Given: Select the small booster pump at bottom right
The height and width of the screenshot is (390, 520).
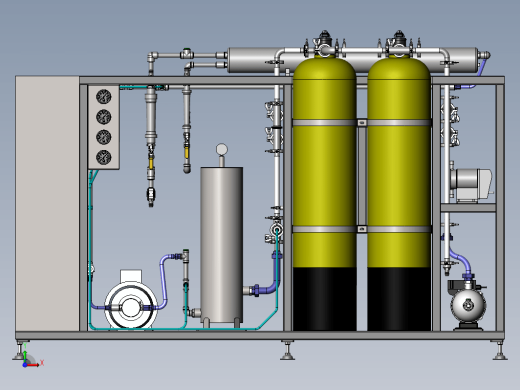Looking at the screenshot, I should coord(468,305).
